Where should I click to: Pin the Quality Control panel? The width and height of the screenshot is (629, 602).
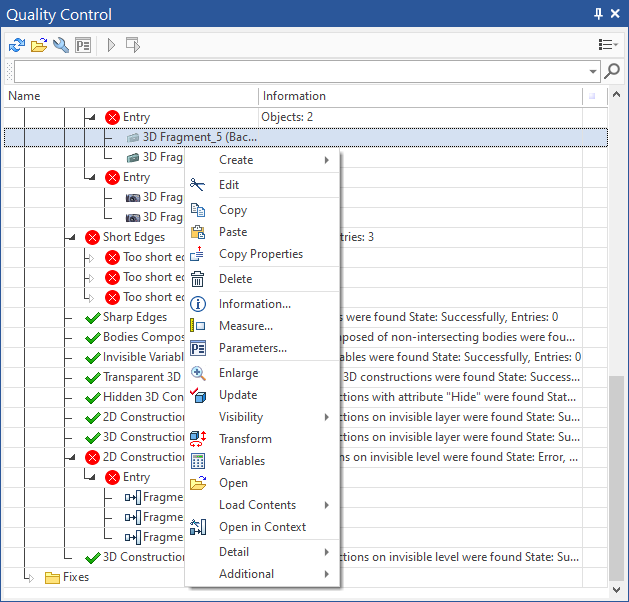point(598,14)
